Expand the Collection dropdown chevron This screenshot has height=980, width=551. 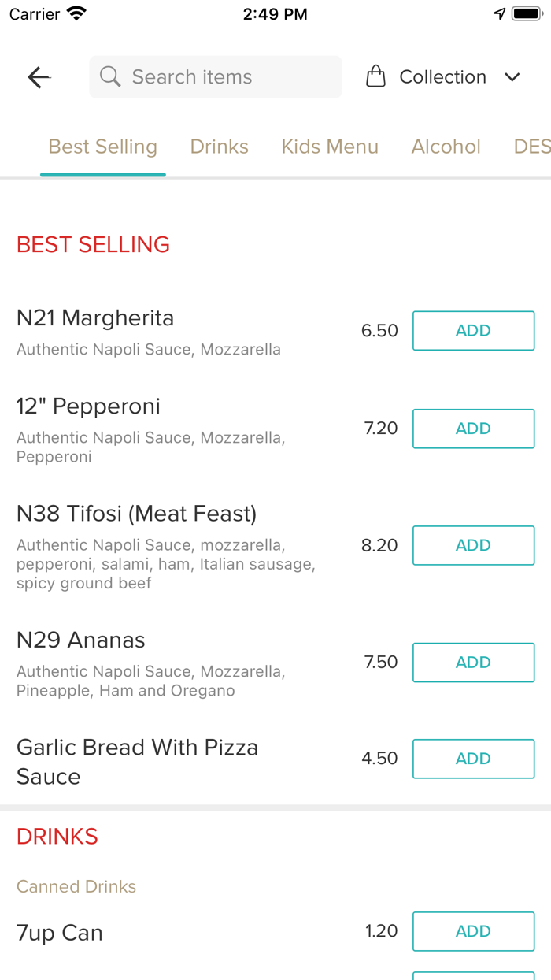pyautogui.click(x=512, y=77)
